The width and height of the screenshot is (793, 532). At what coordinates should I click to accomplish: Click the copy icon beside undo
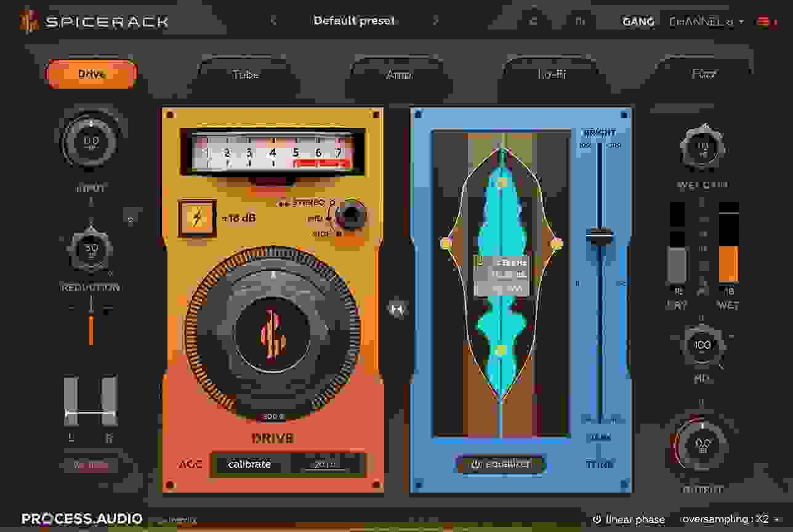point(581,21)
